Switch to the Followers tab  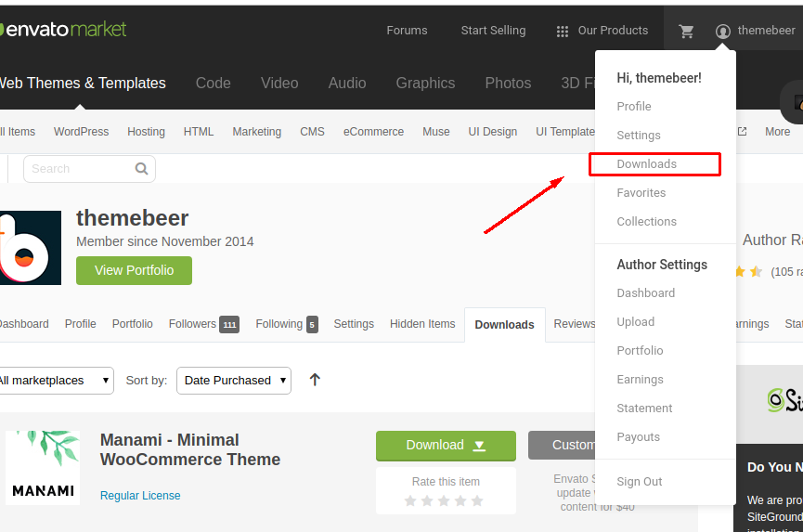192,324
